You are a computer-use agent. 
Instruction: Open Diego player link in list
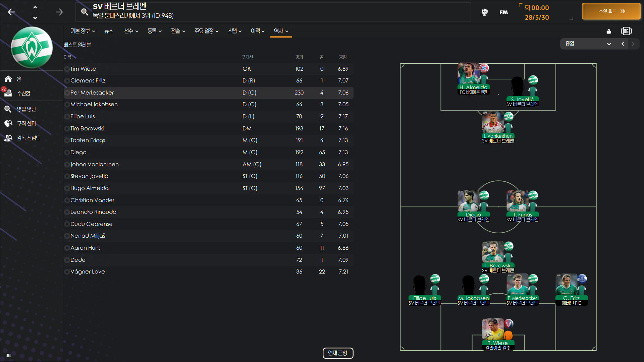78,152
